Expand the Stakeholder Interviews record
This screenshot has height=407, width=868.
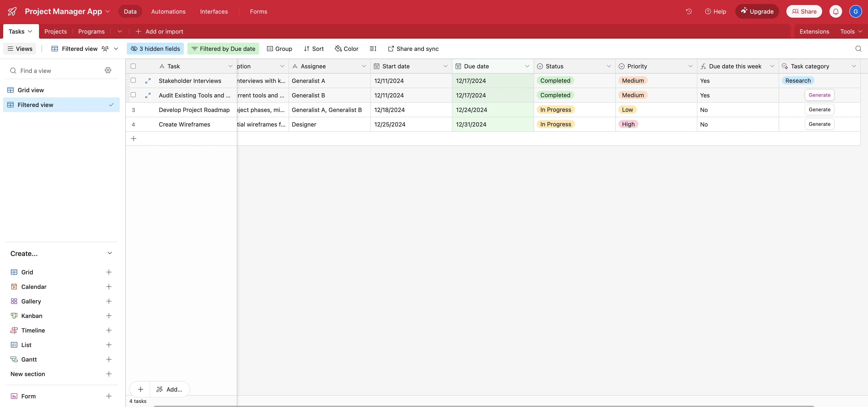tap(148, 81)
